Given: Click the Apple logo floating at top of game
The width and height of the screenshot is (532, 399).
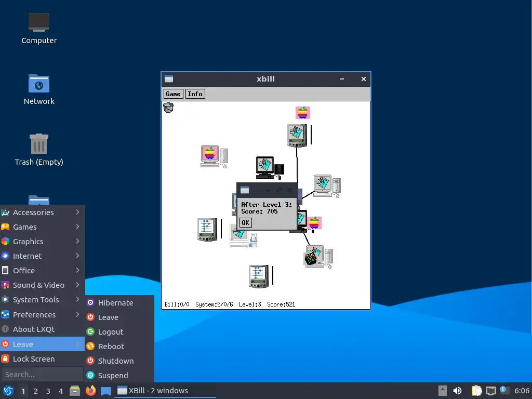Looking at the screenshot, I should coord(303,113).
